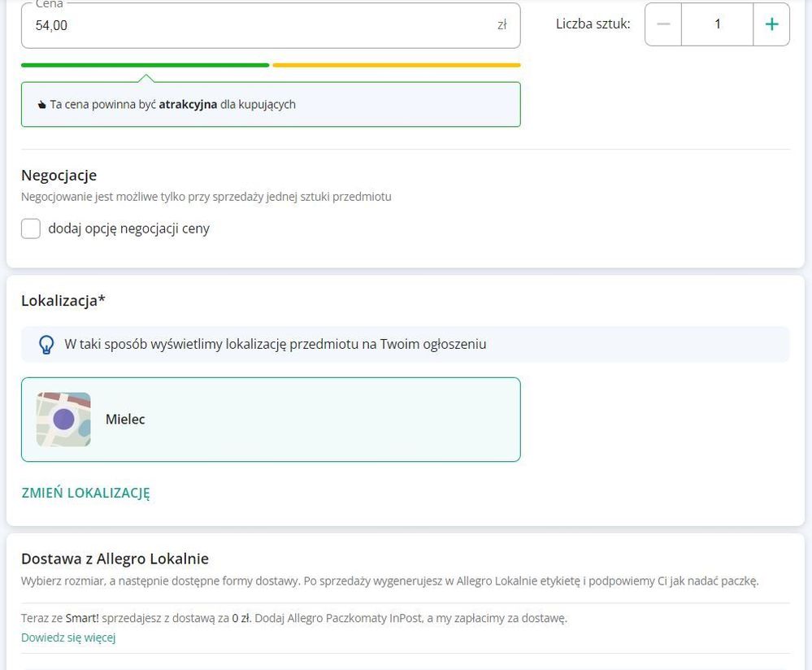
Task: Click the price input showing 54,00
Action: click(x=260, y=25)
